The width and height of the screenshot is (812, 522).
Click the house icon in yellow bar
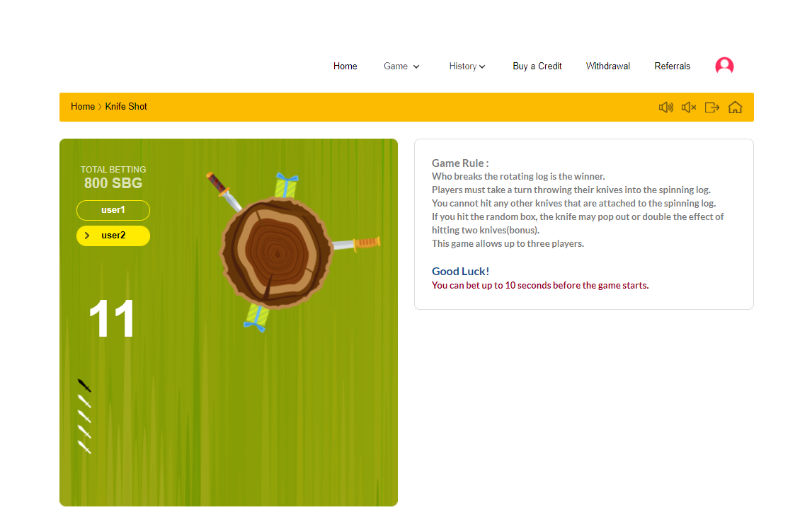point(735,107)
